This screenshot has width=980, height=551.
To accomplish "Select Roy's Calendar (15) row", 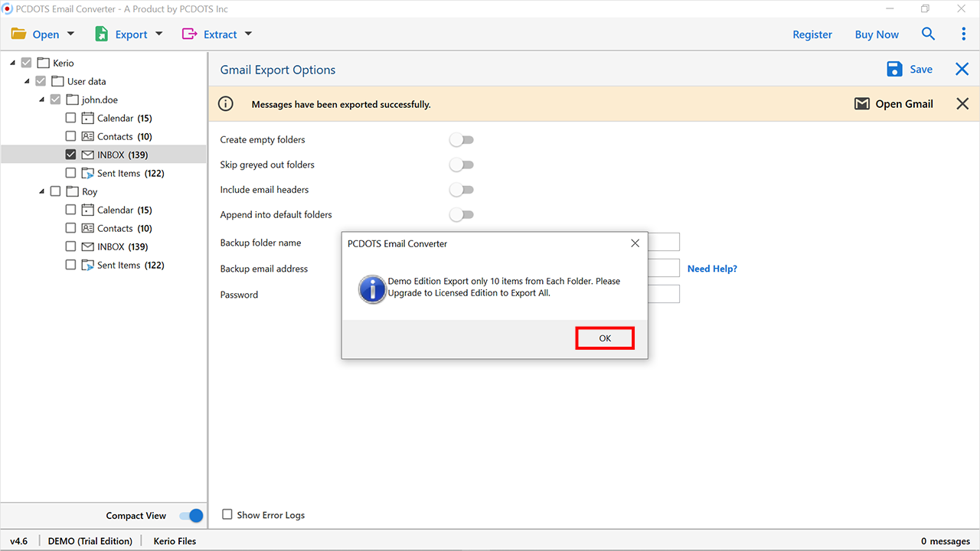I will (x=103, y=210).
